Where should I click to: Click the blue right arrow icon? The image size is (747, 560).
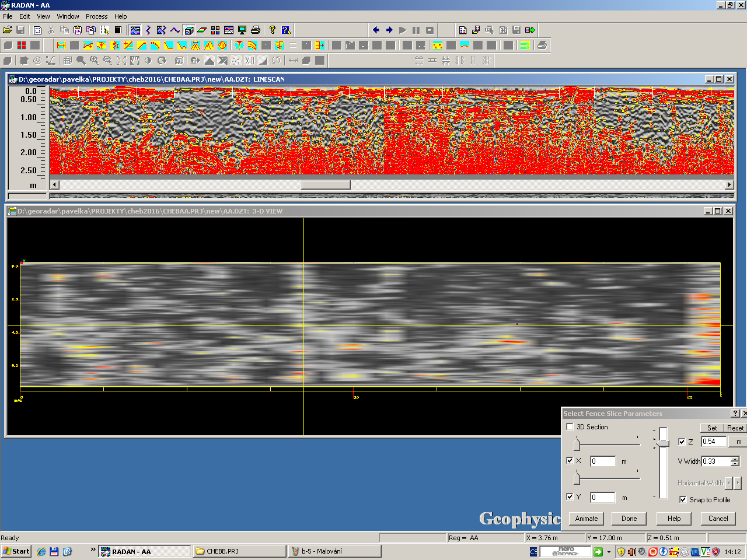coord(389,30)
